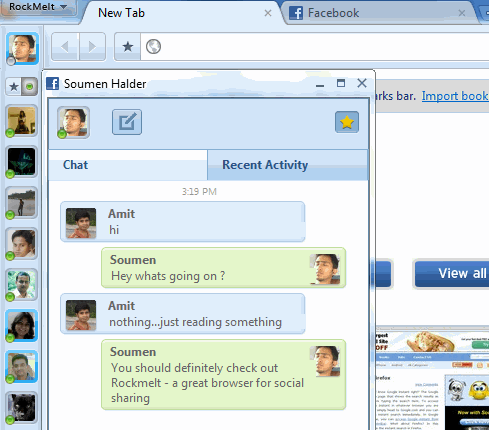Screen dimensions: 489x430
Task: Open first friend avatar in sidebar
Action: [22, 121]
